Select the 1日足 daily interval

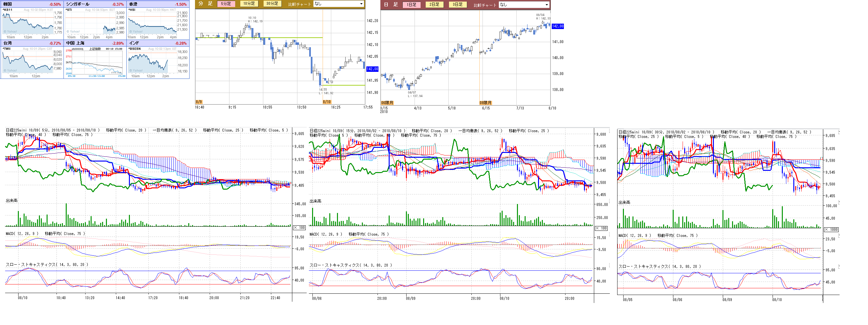pos(411,5)
